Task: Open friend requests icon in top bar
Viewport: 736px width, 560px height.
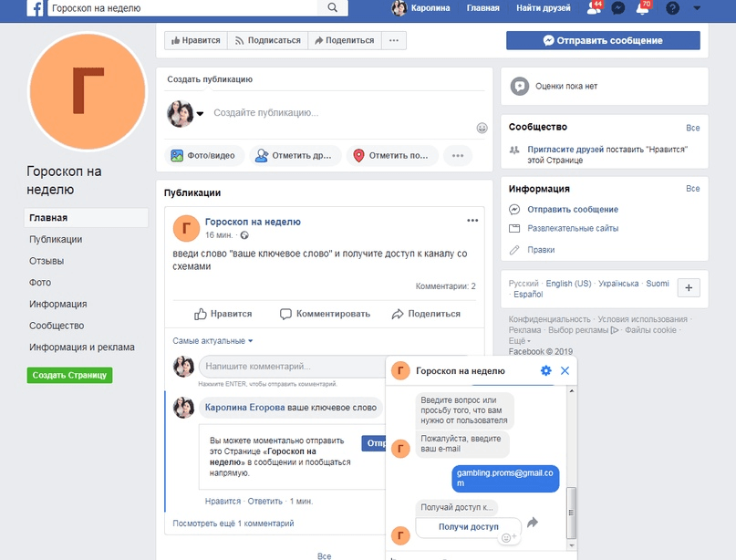Action: point(594,7)
